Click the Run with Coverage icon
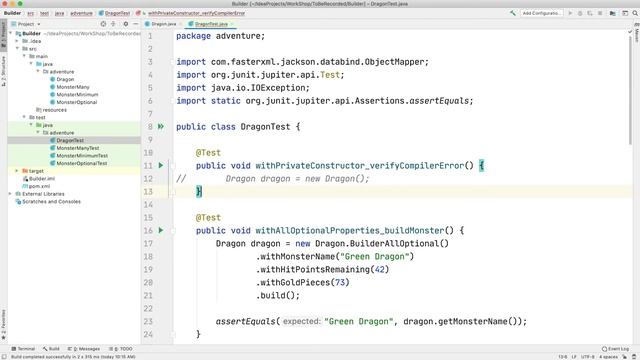Image resolution: width=640 pixels, height=360 pixels. click(x=590, y=13)
